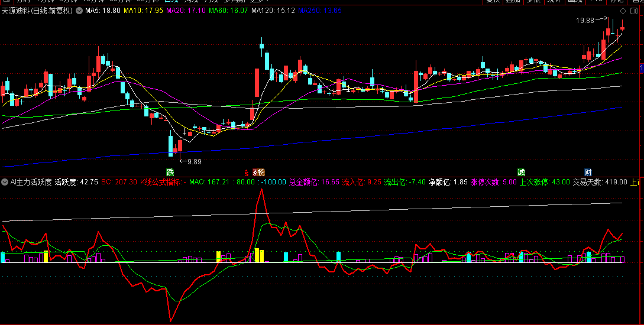Click the yellow MA10: 17.95 label
The width and height of the screenshot is (644, 325).
143,11
